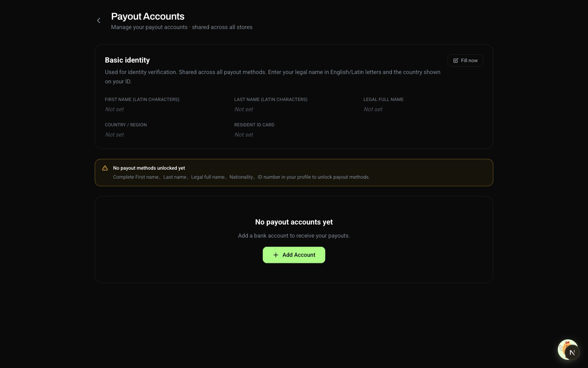Click Not set under Legal Full Name
Viewport: 588px width, 368px height.
click(x=373, y=109)
